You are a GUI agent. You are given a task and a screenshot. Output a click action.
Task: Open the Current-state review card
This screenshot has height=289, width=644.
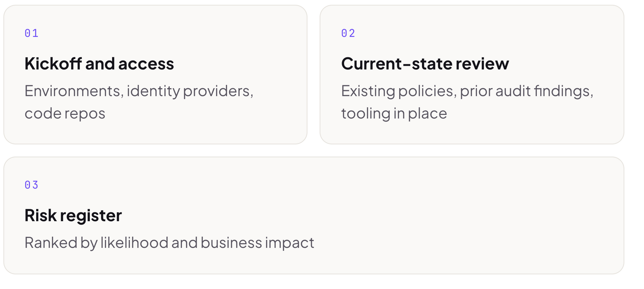pos(472,75)
